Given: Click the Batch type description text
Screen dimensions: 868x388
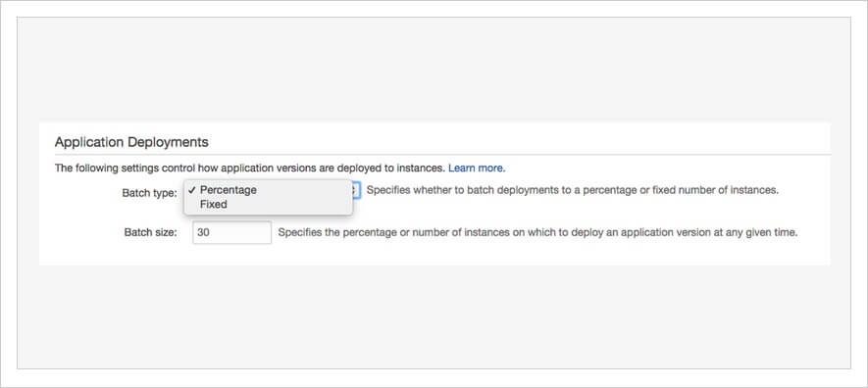Looking at the screenshot, I should pos(573,191).
